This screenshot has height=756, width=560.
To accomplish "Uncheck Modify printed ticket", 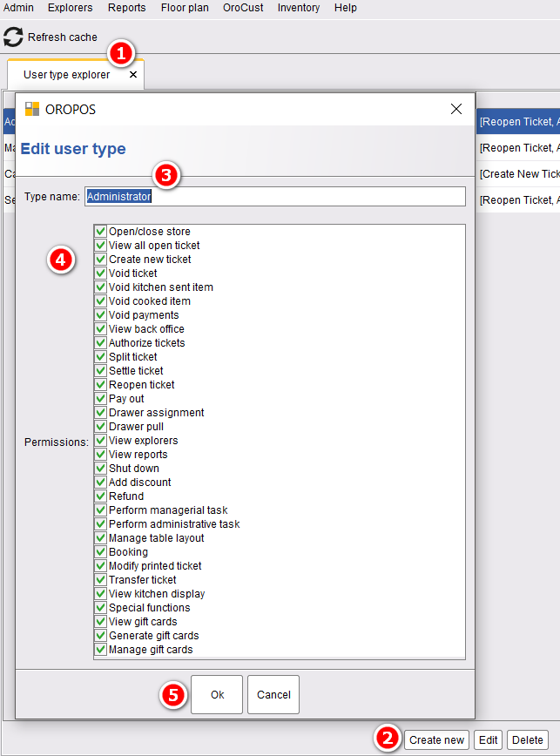I will tap(100, 566).
